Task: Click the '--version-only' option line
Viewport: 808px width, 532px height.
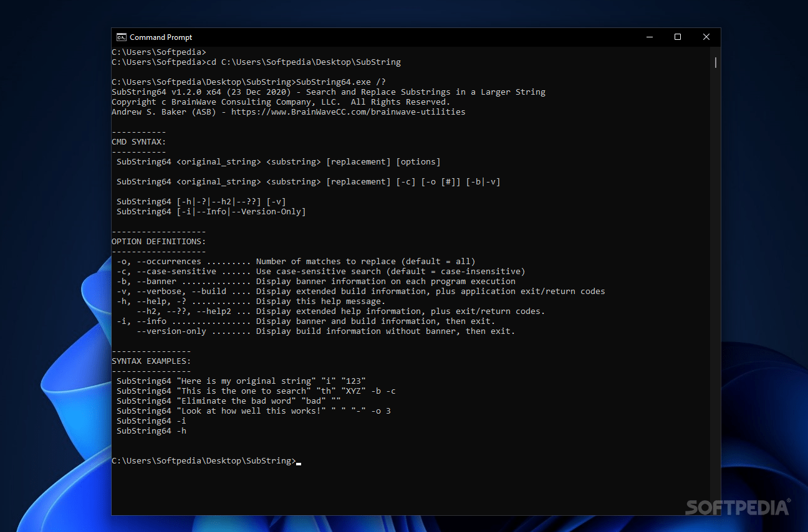Action: tap(326, 331)
